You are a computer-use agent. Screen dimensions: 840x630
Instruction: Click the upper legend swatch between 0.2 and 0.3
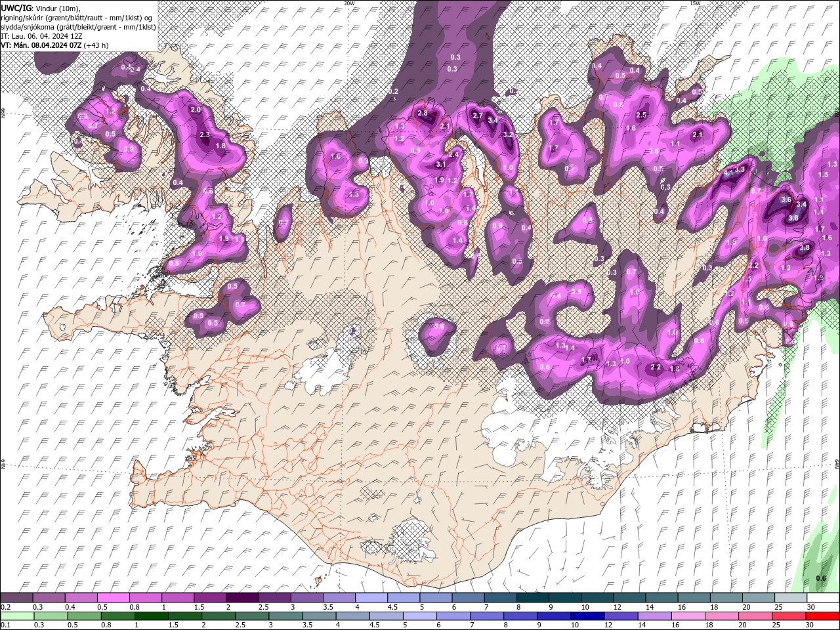point(17,598)
